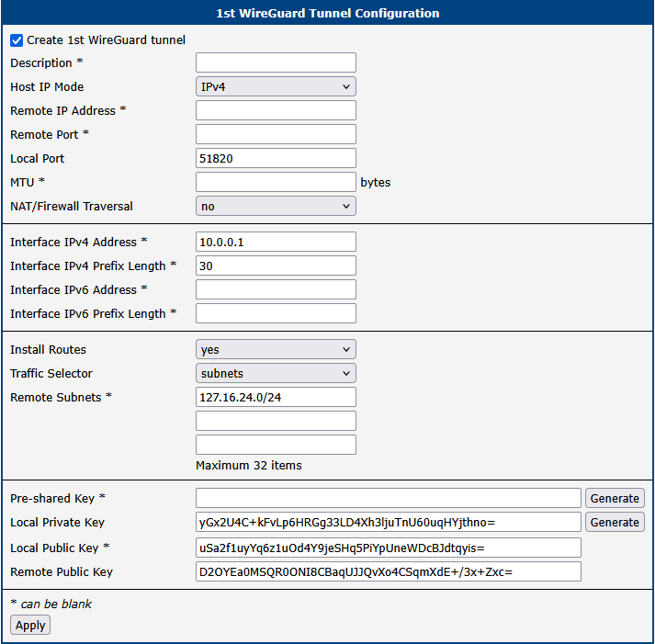This screenshot has width=655, height=644.
Task: Click the third Remote Subnets field
Action: pos(276,445)
